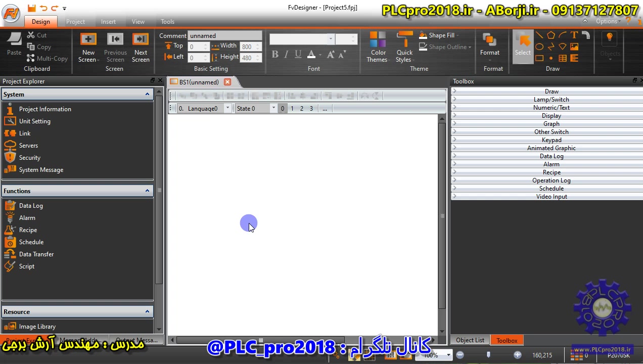Image resolution: width=643 pixels, height=364 pixels.
Task: Select state 1 button
Action: (292, 109)
